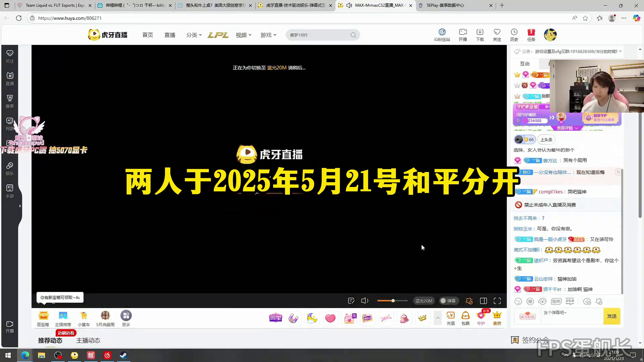Click the search magnifier icon

pyautogui.click(x=353, y=35)
